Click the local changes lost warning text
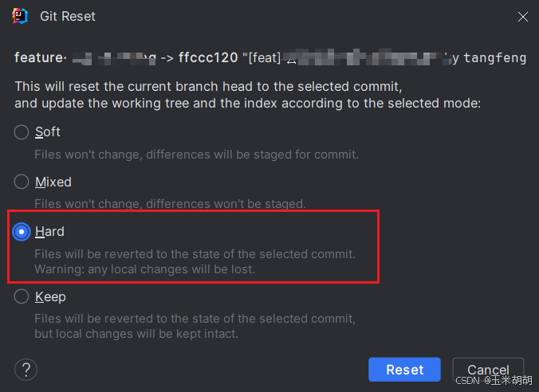Viewport: 539px width, 392px height. pos(144,269)
